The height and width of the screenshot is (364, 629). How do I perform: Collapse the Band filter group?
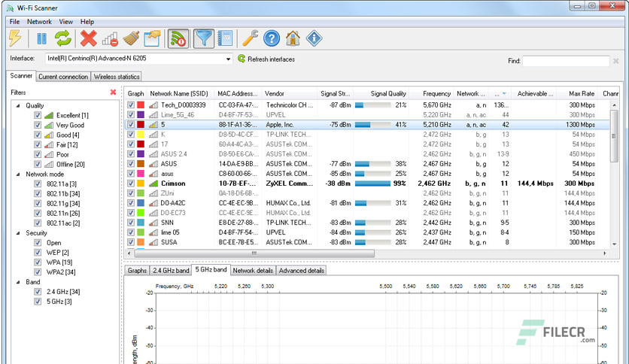tap(18, 282)
